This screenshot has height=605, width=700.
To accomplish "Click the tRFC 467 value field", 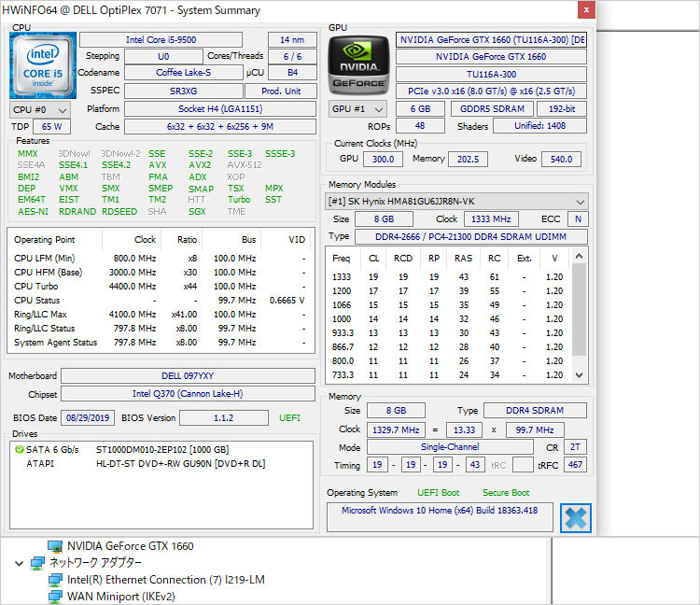I will 575,465.
